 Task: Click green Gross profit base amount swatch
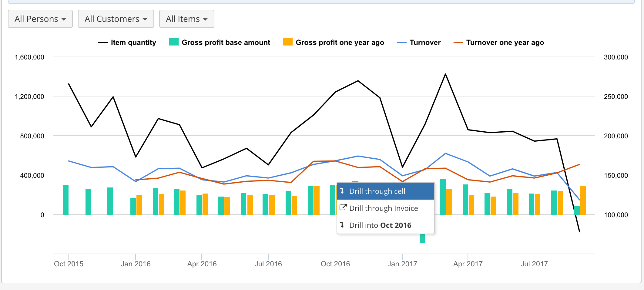coord(174,42)
